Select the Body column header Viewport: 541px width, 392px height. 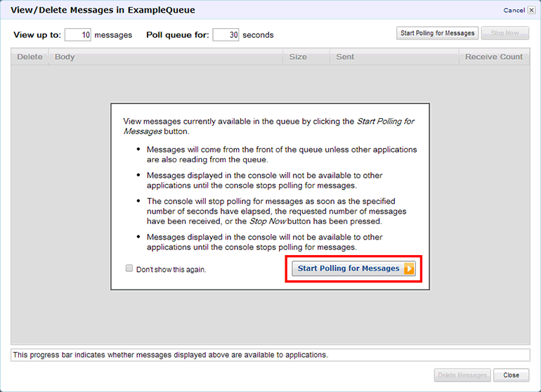click(65, 57)
